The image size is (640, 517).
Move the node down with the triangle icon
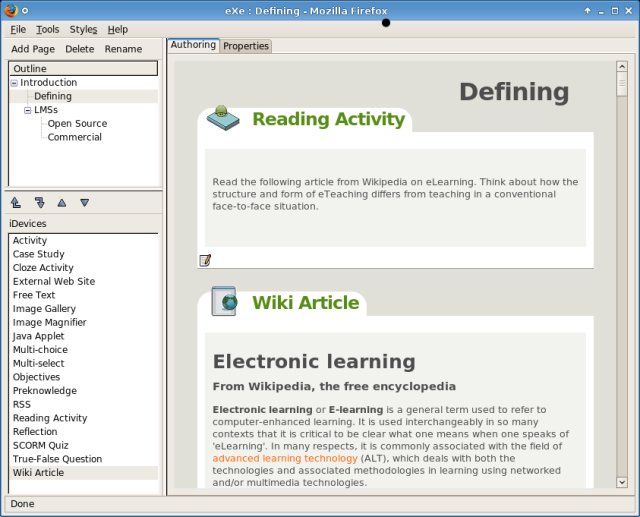84,202
